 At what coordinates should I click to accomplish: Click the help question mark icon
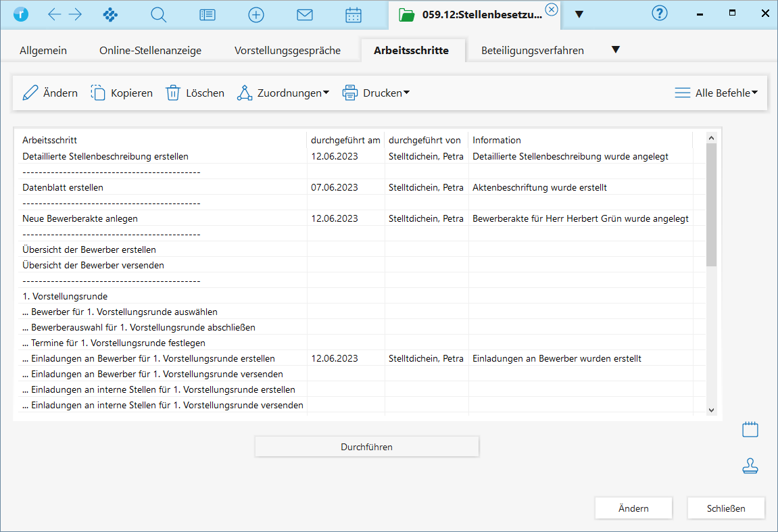tap(659, 14)
